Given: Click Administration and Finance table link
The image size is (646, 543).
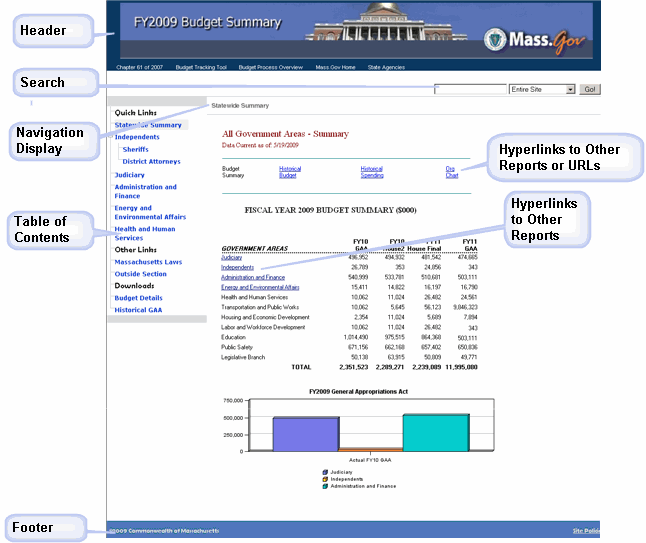Looking at the screenshot, I should pos(253,277).
